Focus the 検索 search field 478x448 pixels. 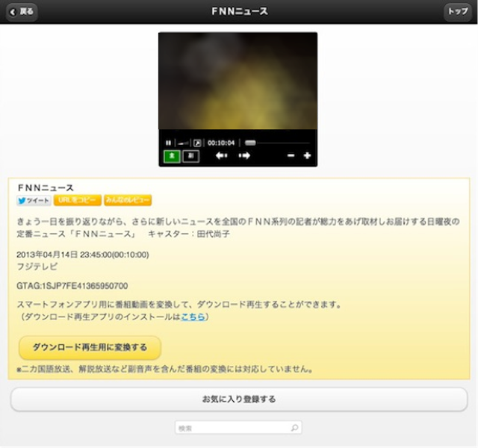(x=238, y=428)
